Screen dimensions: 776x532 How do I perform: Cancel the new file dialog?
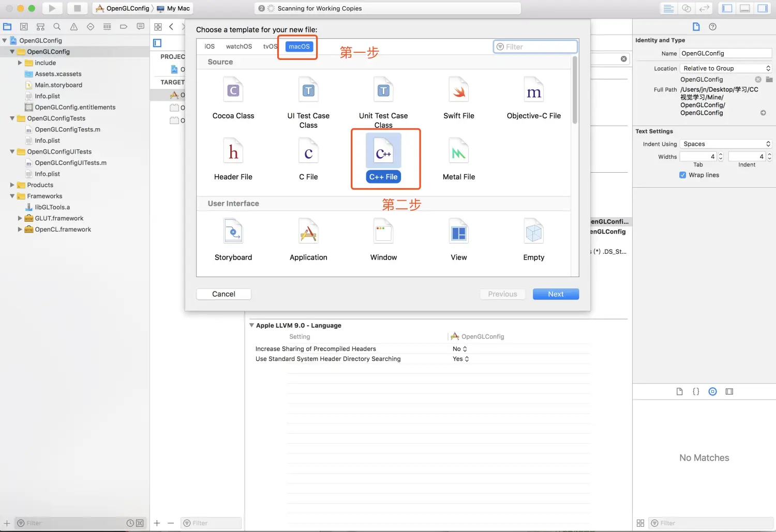pos(223,294)
